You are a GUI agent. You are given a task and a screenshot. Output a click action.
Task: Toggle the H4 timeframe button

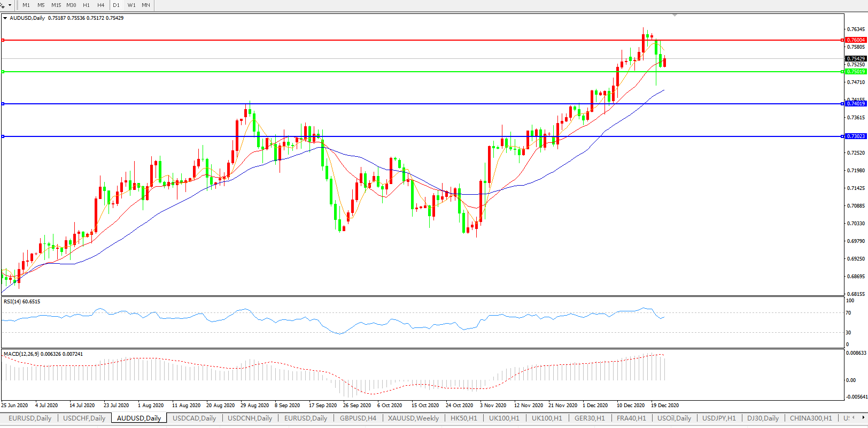[x=101, y=5]
